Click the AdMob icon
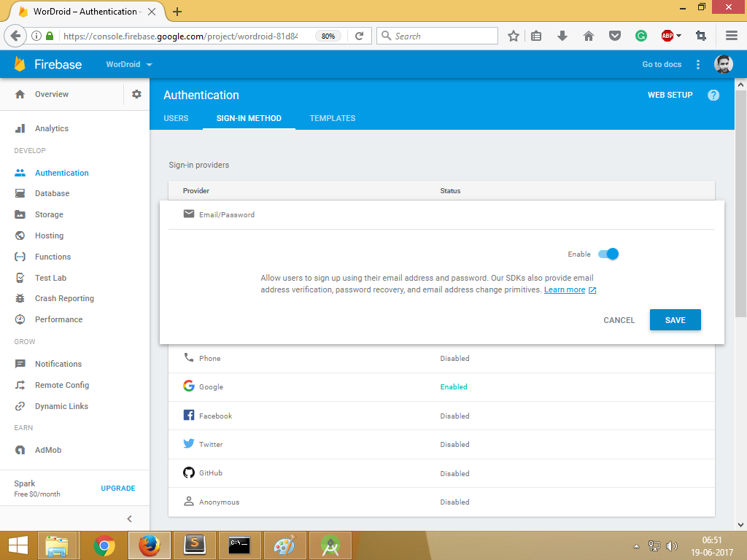 (x=20, y=450)
